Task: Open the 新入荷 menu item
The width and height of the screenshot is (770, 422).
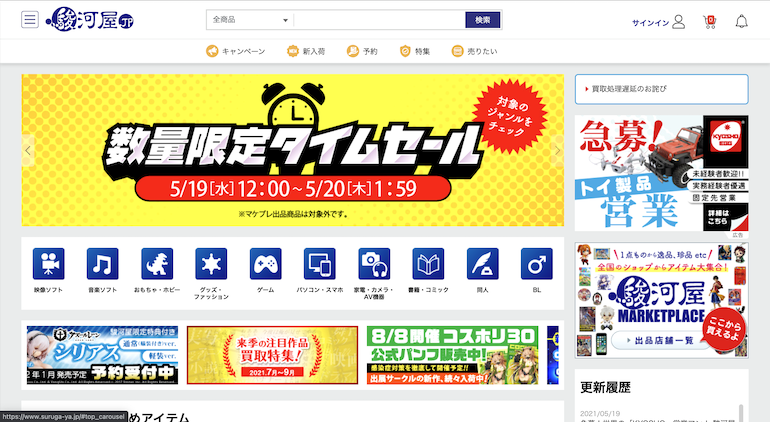Action: coord(306,51)
